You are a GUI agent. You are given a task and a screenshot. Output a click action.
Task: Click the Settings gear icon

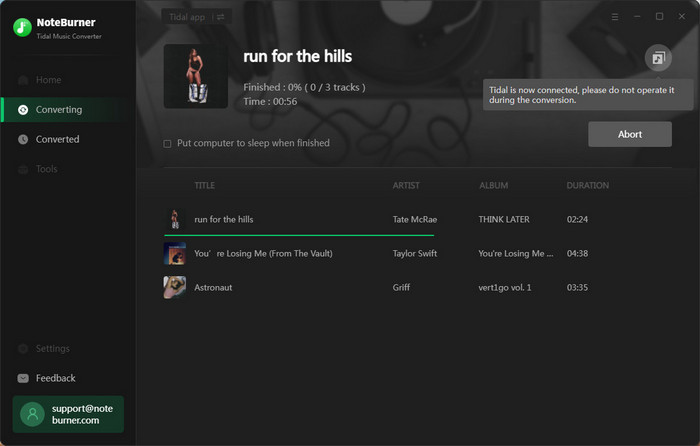[23, 348]
